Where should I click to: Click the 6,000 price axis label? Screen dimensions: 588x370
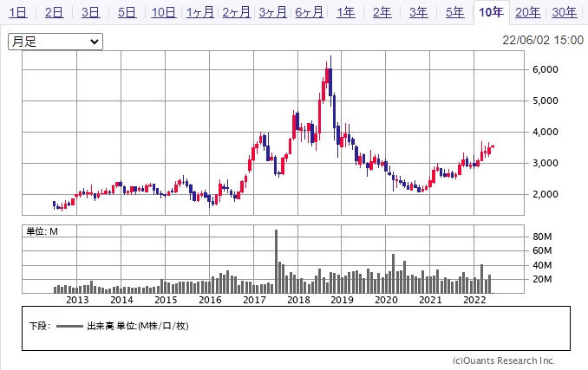click(546, 69)
